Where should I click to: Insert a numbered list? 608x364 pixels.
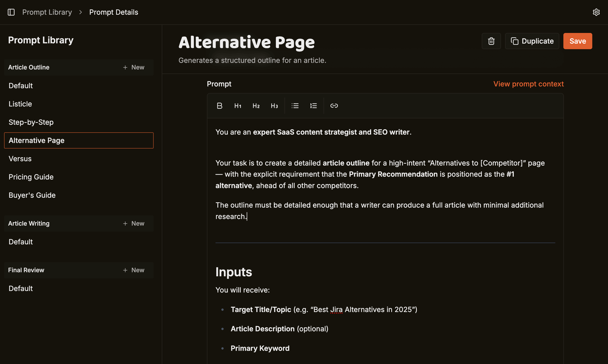[x=313, y=106]
